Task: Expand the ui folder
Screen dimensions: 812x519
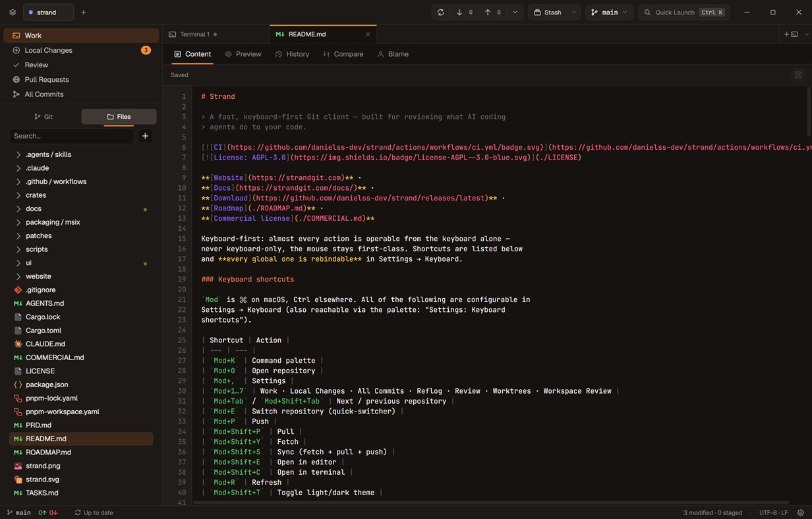Action: point(81,262)
